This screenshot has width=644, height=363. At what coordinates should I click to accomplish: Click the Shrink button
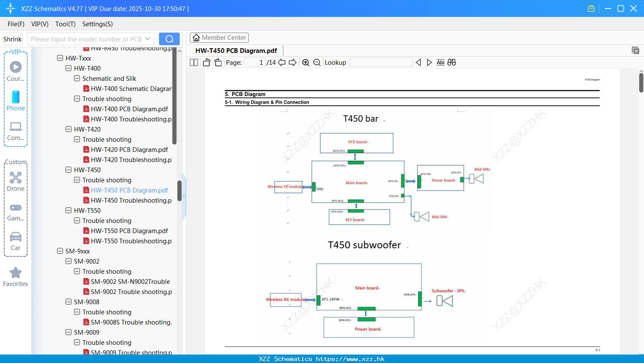(12, 38)
